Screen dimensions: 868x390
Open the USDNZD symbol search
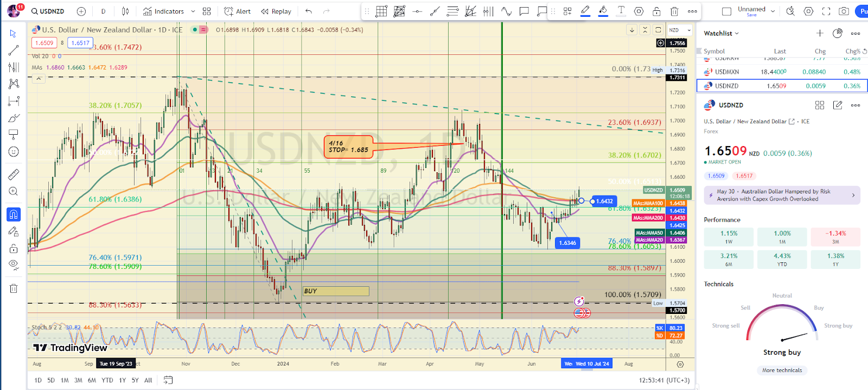tap(48, 11)
